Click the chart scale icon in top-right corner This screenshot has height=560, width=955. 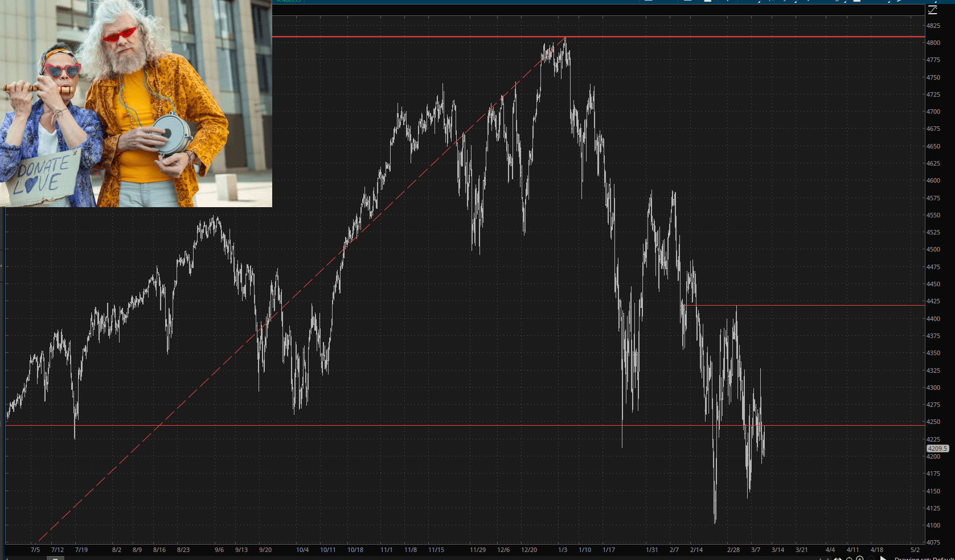932,10
